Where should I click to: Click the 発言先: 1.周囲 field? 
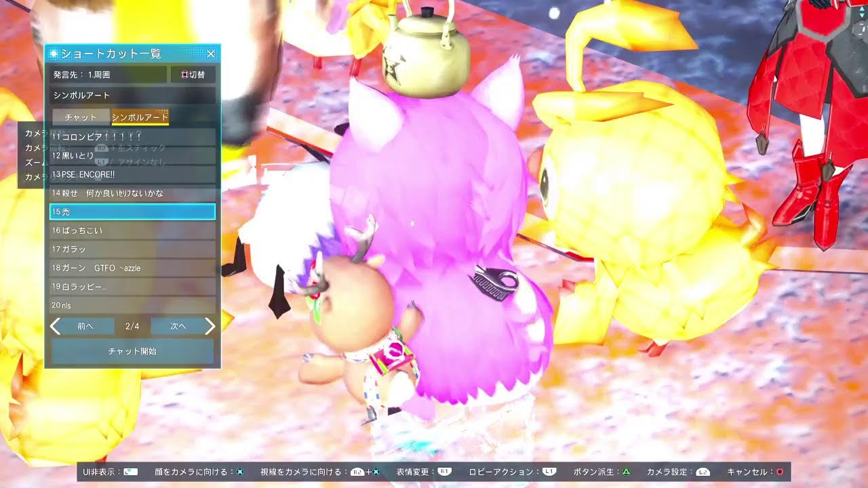point(108,75)
